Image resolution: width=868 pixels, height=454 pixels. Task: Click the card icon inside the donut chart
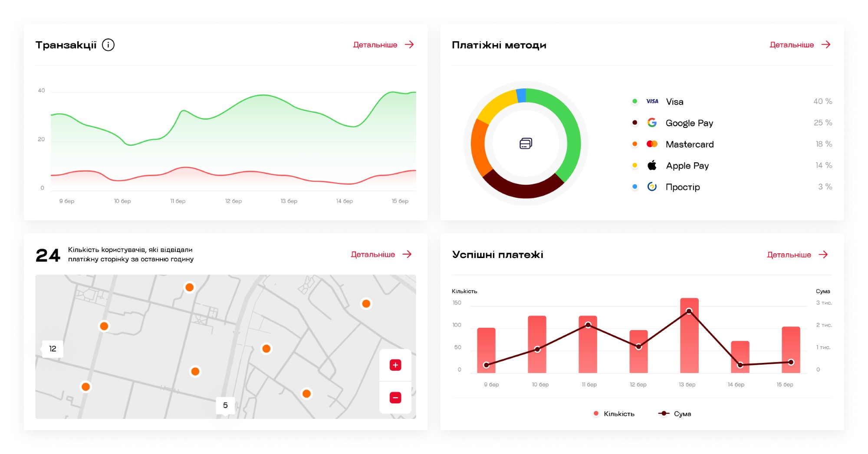tap(526, 144)
